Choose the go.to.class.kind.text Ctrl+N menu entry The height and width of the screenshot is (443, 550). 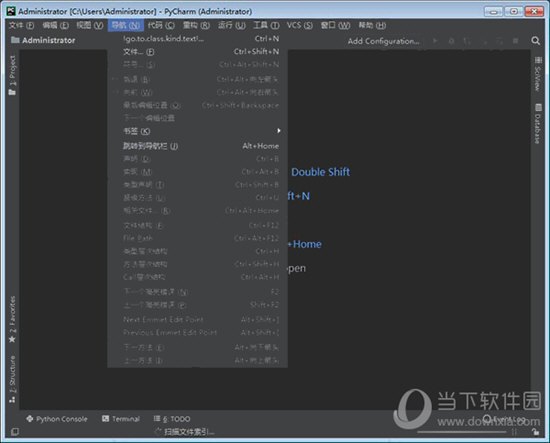(x=197, y=39)
